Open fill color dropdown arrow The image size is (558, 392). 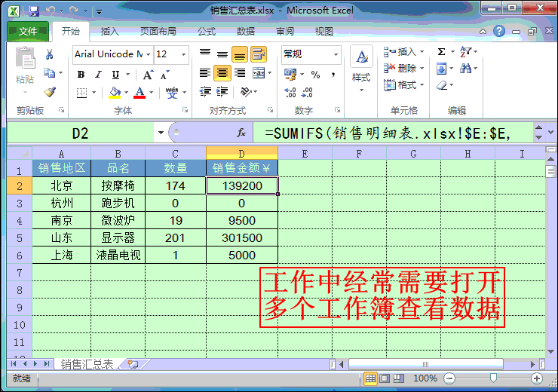pos(127,93)
